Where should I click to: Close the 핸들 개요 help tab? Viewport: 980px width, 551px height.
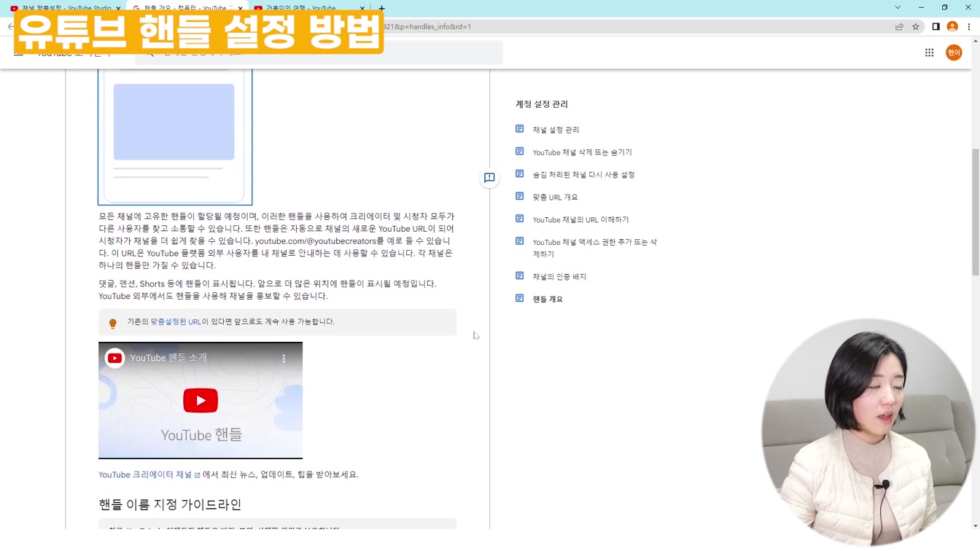pyautogui.click(x=240, y=9)
